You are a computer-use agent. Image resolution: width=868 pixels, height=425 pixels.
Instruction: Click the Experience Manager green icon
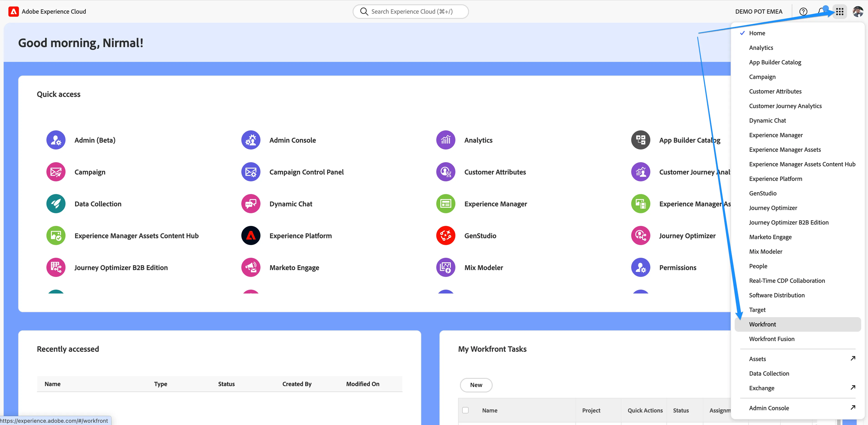445,204
